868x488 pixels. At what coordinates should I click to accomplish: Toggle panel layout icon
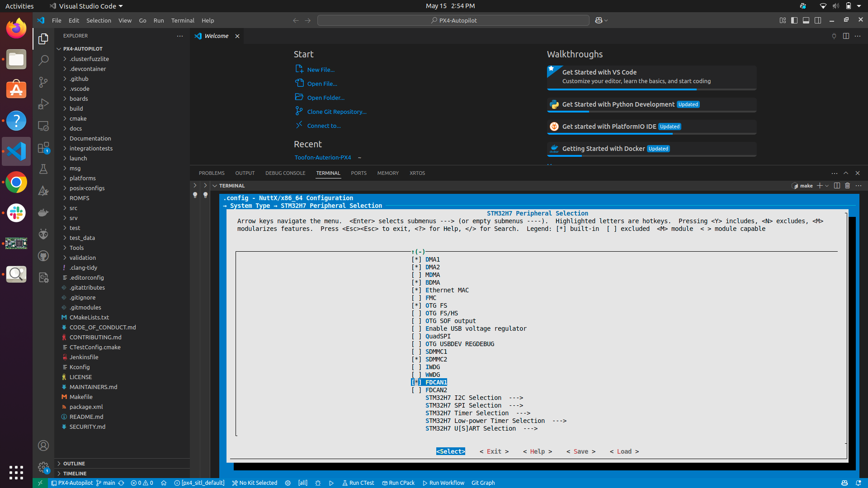coord(806,20)
